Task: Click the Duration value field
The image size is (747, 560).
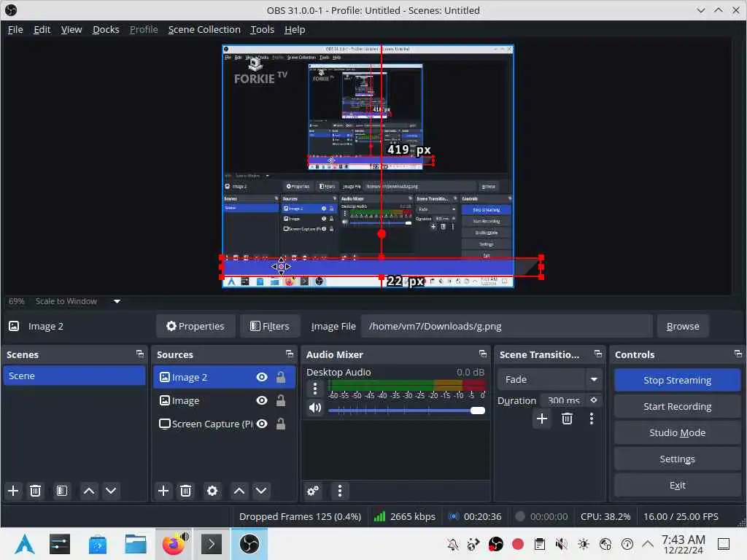Action: pyautogui.click(x=564, y=400)
